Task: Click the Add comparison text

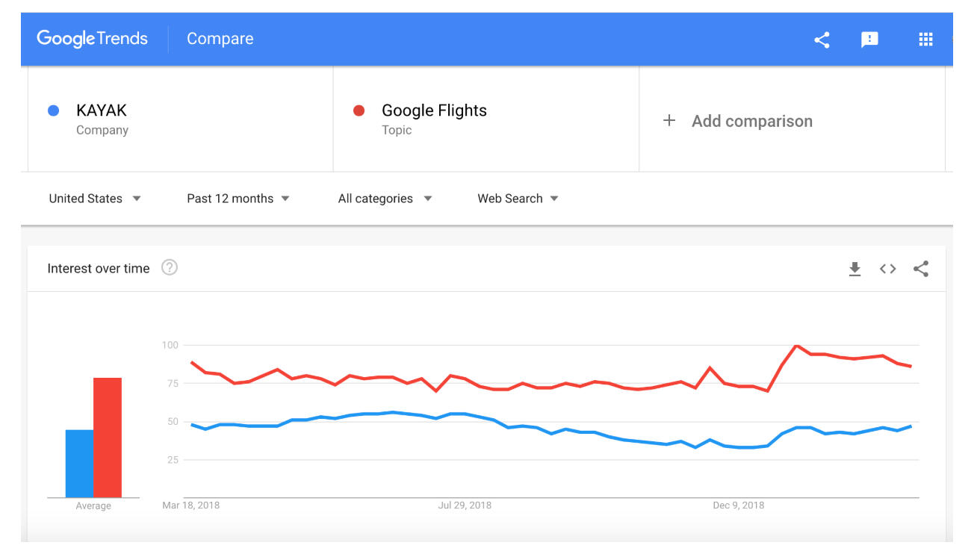Action: [x=751, y=121]
